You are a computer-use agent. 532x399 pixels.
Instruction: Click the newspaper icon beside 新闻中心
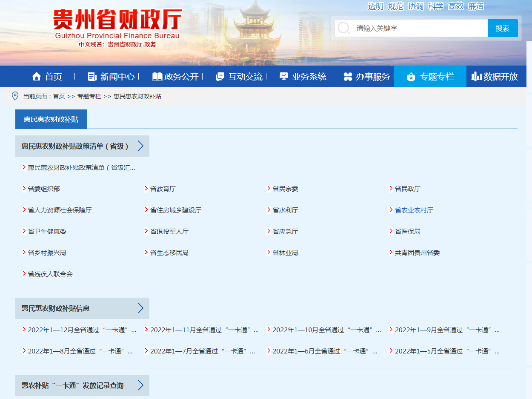(92, 77)
